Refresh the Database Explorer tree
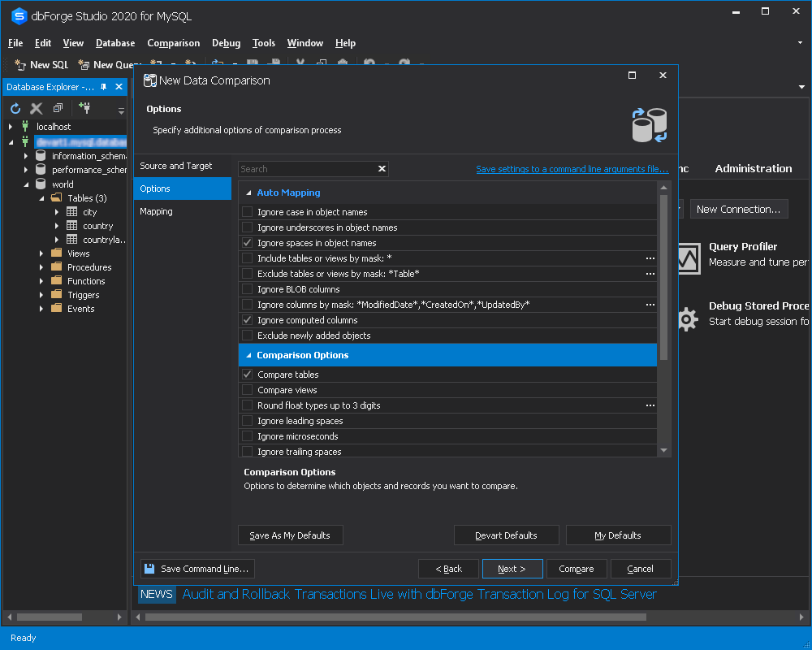The height and width of the screenshot is (650, 812). click(x=15, y=108)
